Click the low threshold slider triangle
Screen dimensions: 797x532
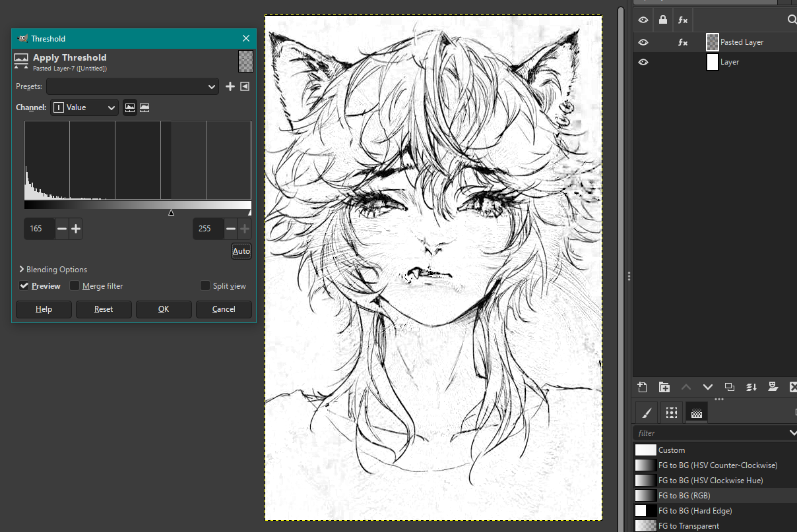click(x=172, y=212)
